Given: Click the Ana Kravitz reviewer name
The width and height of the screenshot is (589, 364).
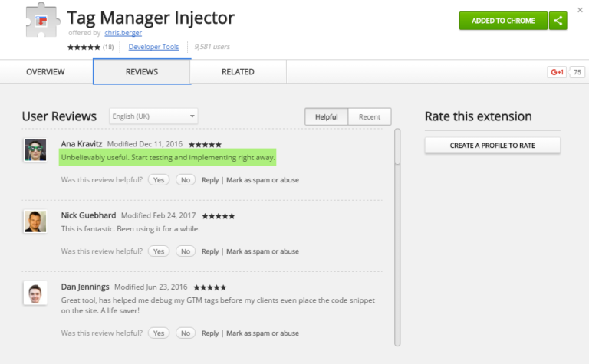Looking at the screenshot, I should tap(81, 144).
